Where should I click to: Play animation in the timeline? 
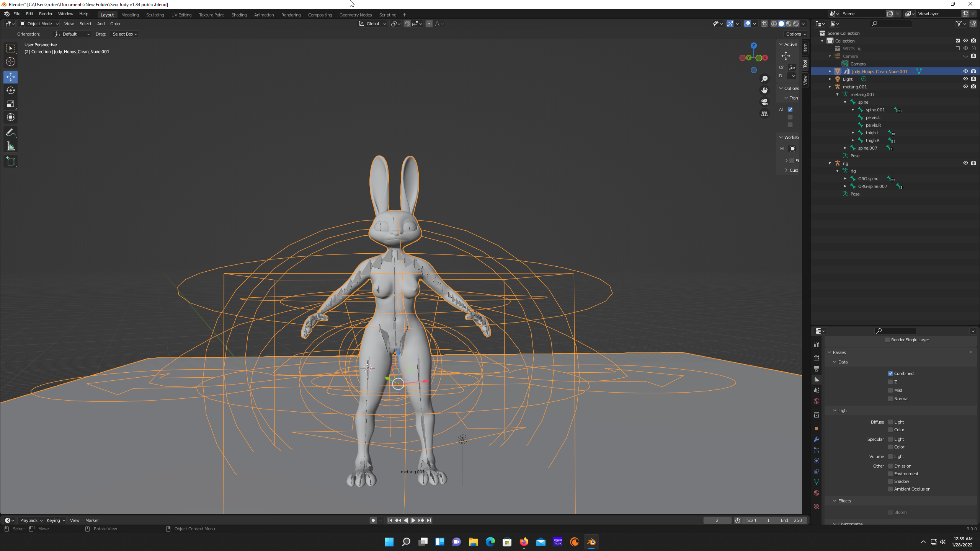click(413, 520)
